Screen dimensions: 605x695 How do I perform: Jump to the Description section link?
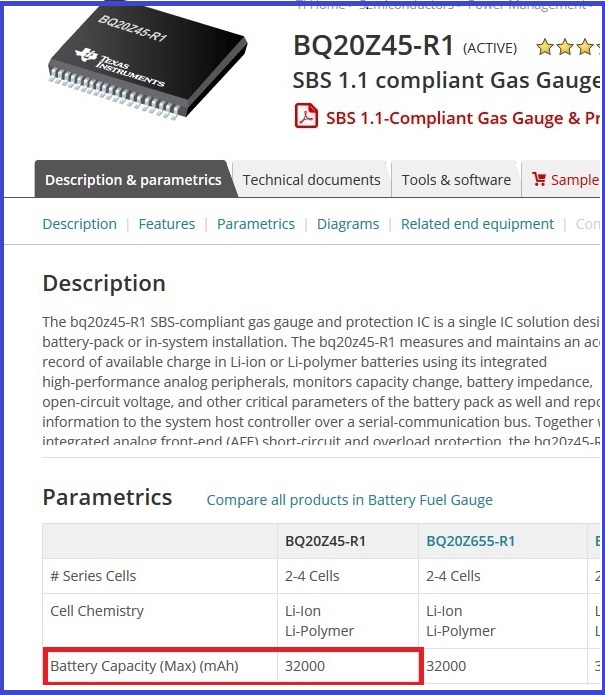click(79, 224)
